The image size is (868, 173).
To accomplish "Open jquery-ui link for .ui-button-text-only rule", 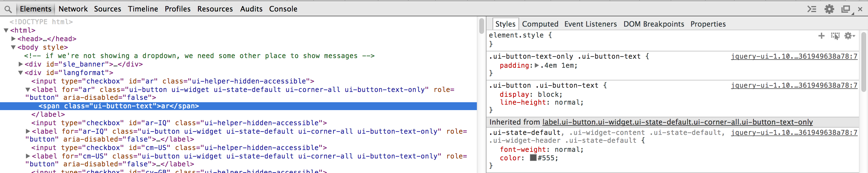I will pos(794,57).
